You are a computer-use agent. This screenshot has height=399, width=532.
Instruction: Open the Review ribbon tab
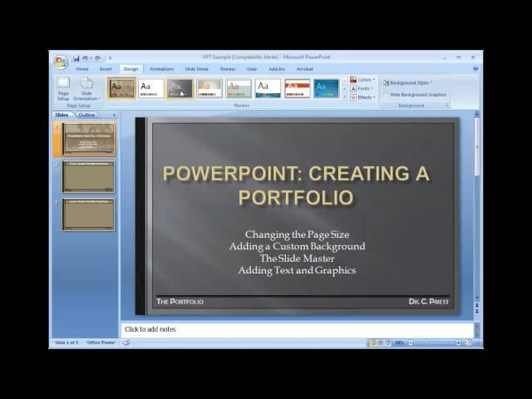228,69
